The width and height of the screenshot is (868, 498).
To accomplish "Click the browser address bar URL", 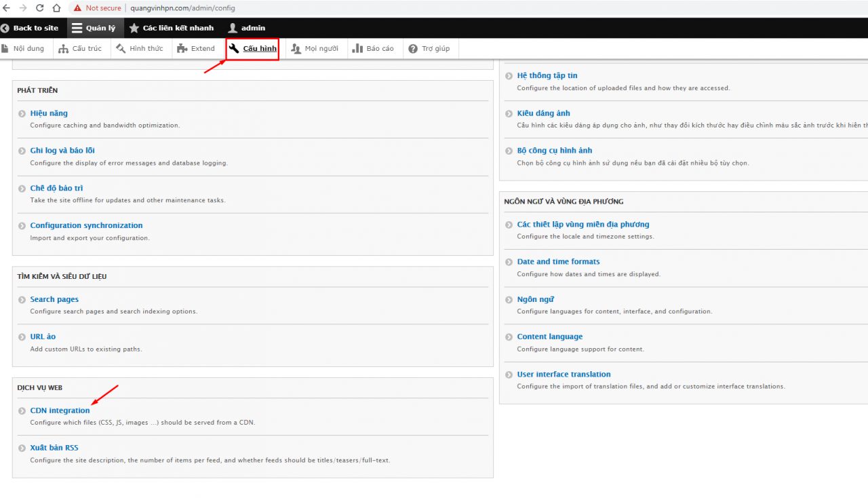I will pos(183,8).
